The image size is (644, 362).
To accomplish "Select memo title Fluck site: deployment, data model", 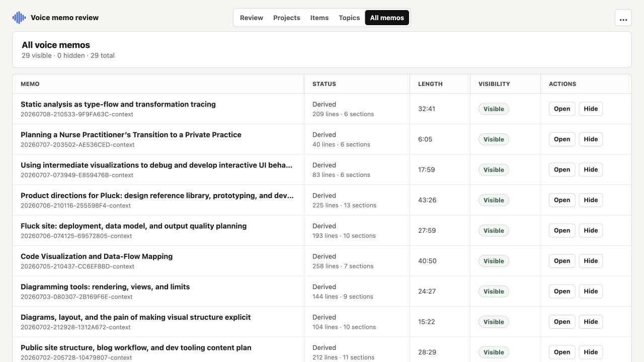I will [134, 226].
